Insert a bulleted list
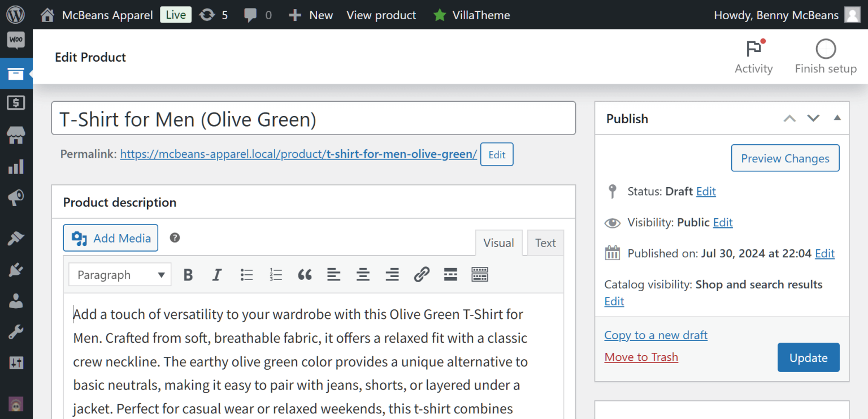The height and width of the screenshot is (419, 868). coord(246,275)
